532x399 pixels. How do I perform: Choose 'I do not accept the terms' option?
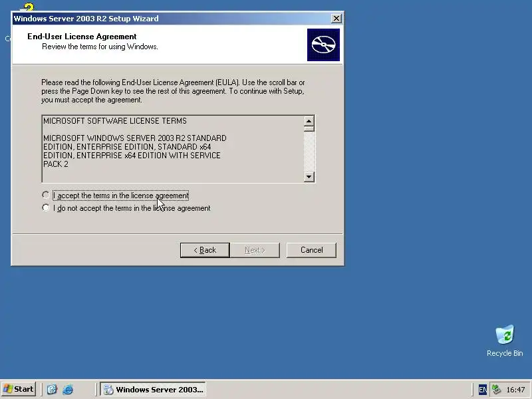tap(45, 207)
